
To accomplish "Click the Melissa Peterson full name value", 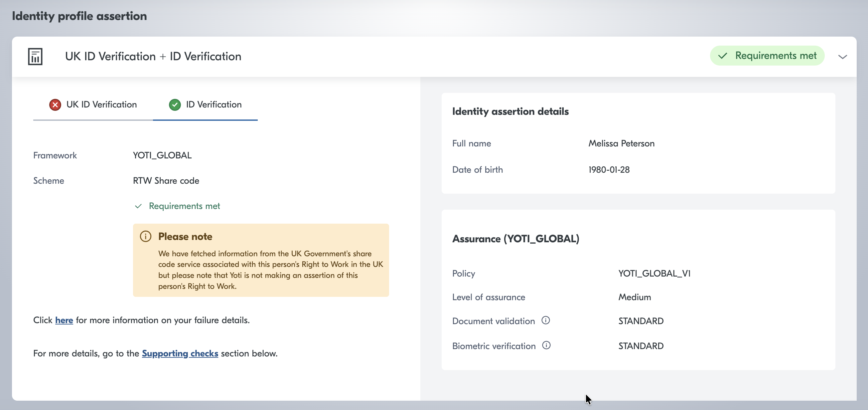I will point(621,143).
